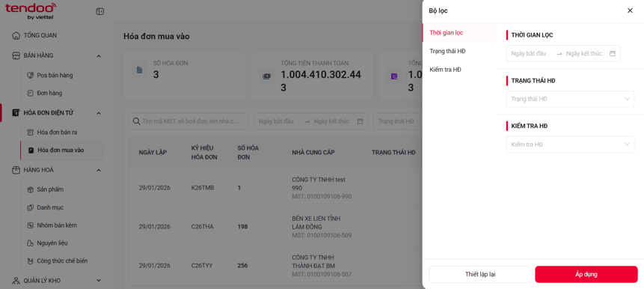Viewport: 644px width, 289px height.
Task: Click the Hóa đơn mua vào page title
Action: [x=156, y=37]
